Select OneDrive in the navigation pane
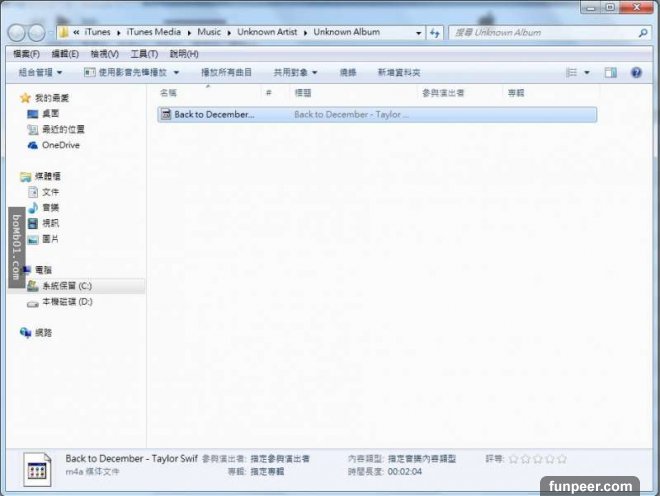 tap(60, 145)
